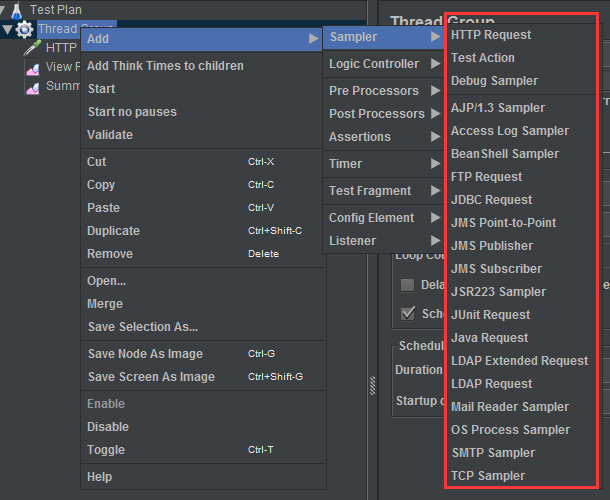Image resolution: width=610 pixels, height=500 pixels.
Task: Click the Summary report graph icon
Action: click(32, 86)
